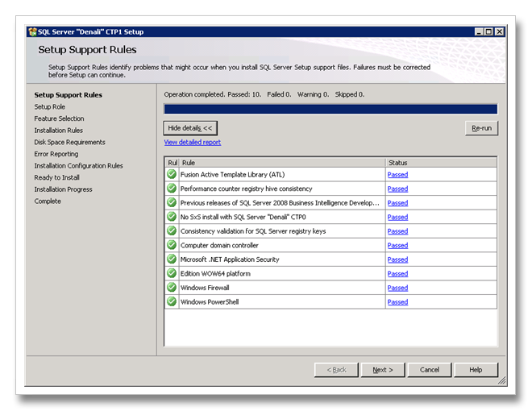This screenshot has height=411, width=532.
Task: Open the View detailed report link
Action: tap(193, 143)
